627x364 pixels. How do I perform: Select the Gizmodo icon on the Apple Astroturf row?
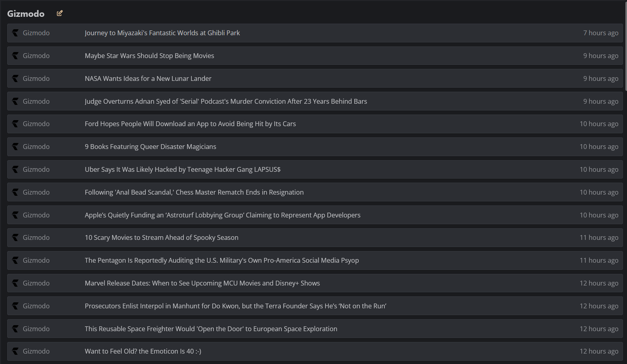pyautogui.click(x=15, y=215)
